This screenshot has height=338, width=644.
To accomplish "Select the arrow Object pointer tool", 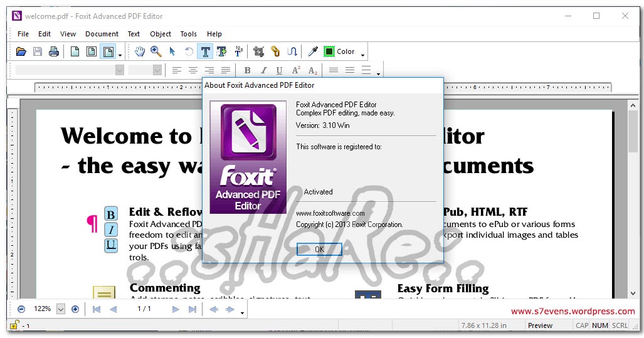I will [x=172, y=52].
